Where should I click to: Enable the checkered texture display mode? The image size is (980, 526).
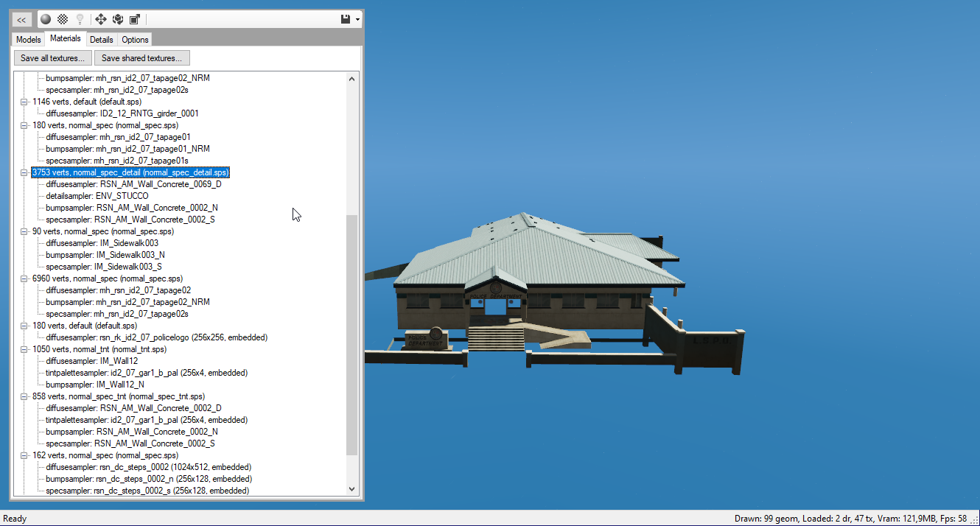(63, 19)
